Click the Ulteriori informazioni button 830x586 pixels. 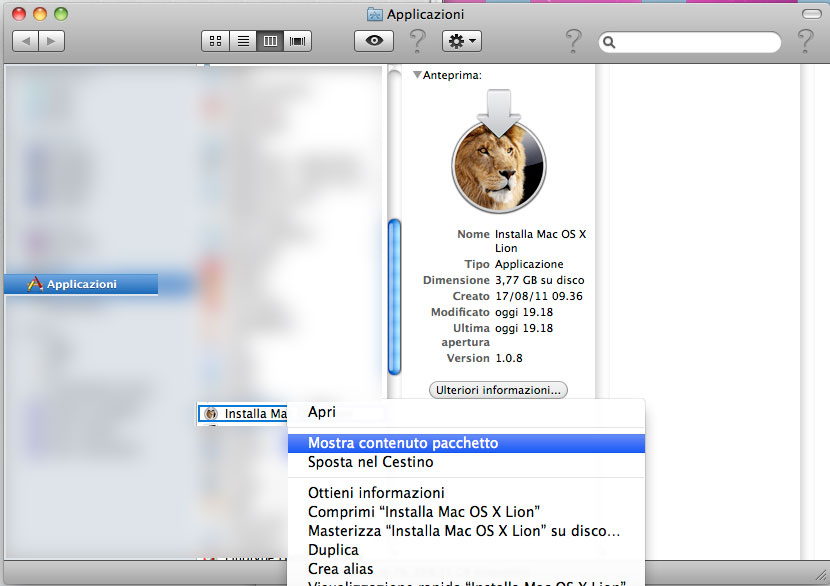coord(498,390)
